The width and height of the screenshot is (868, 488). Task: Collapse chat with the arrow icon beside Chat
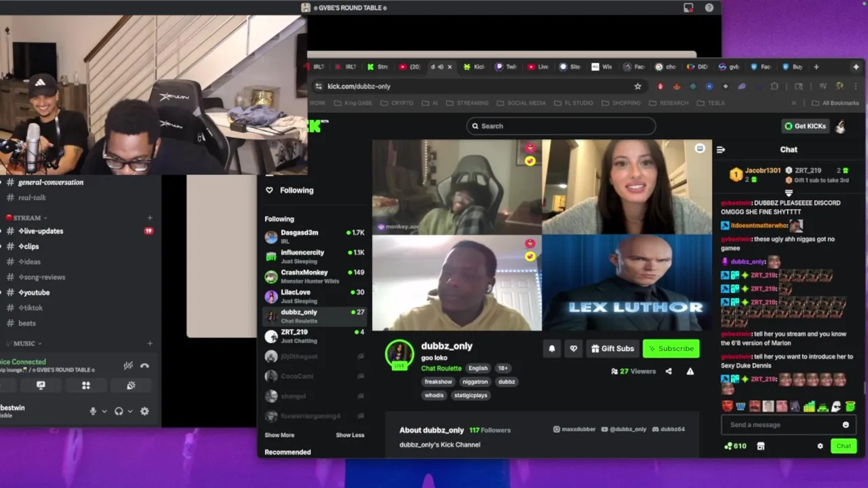[721, 150]
